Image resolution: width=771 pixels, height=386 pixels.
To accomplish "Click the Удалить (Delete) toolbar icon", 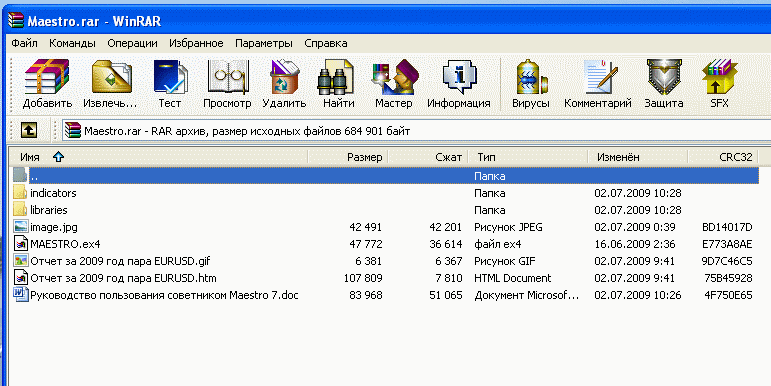I will (x=284, y=77).
